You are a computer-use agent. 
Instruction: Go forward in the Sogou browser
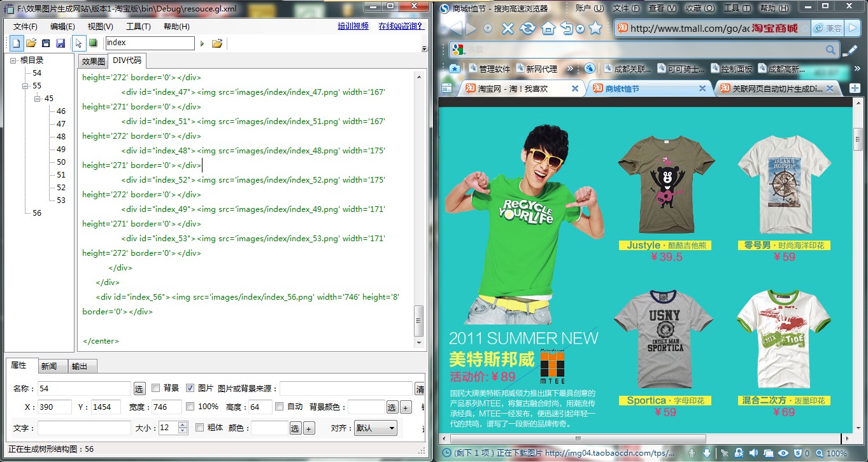coord(471,29)
